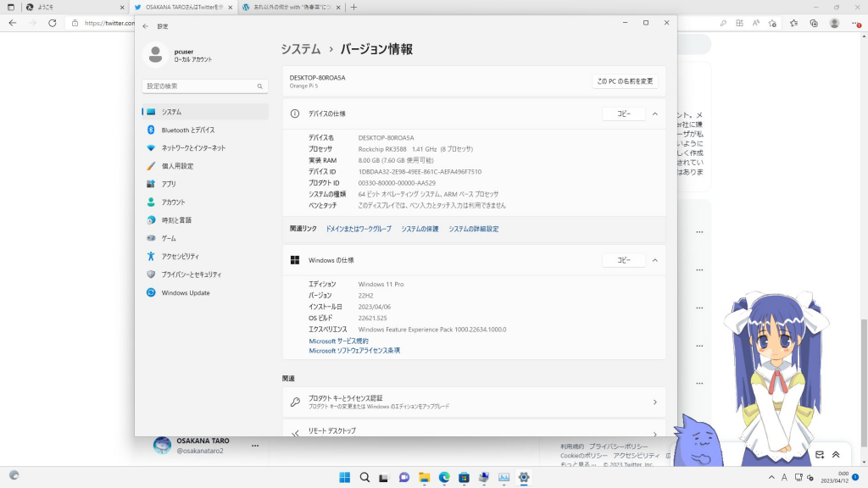The width and height of the screenshot is (868, 488).
Task: Open the Edge favorites list
Action: [x=793, y=23]
